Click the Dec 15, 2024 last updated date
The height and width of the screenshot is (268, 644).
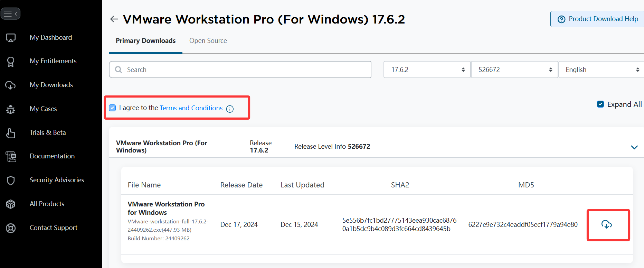point(299,224)
